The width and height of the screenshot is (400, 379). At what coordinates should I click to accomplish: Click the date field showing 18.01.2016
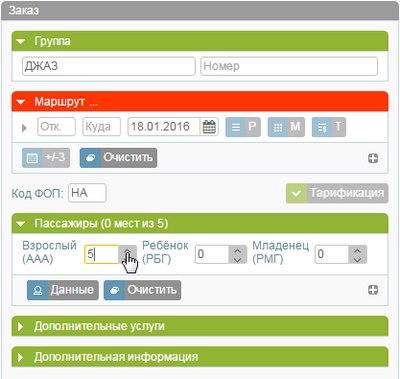(164, 127)
